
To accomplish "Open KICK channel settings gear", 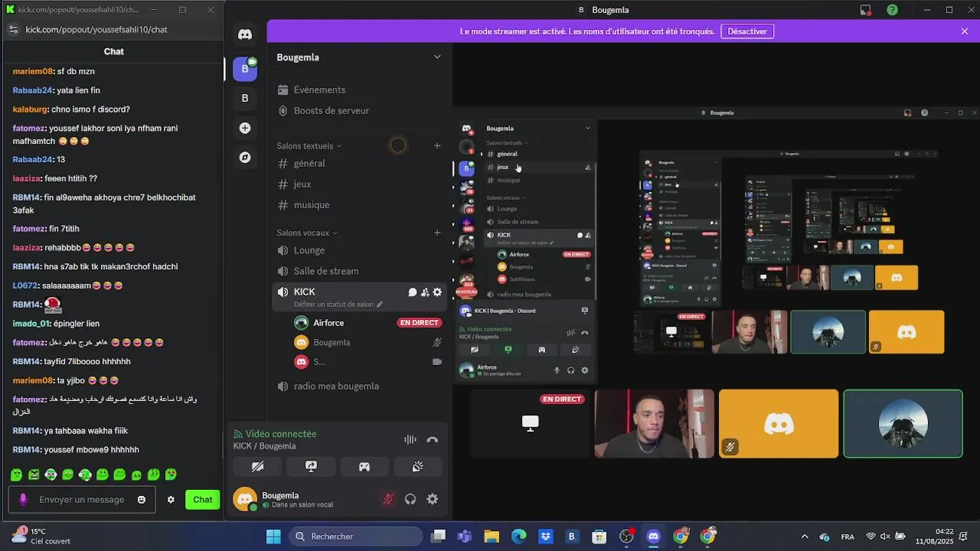I will [x=437, y=292].
